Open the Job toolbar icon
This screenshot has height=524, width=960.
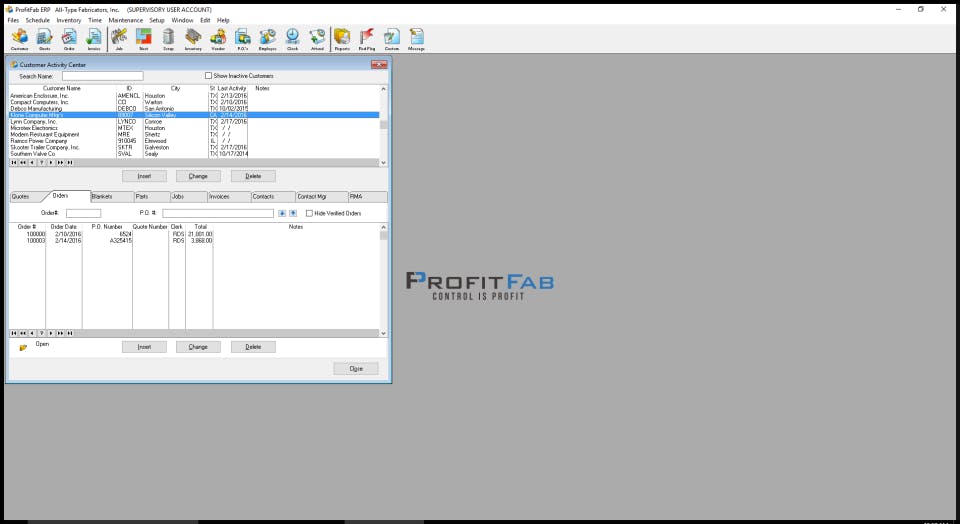(x=119, y=39)
